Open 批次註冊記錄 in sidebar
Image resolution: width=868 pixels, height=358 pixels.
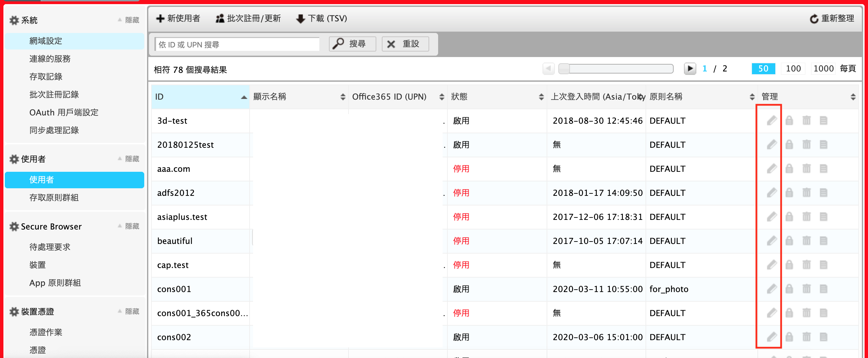point(75,95)
